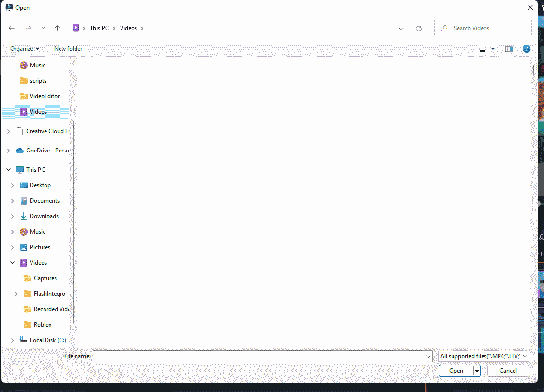Show the preview pane icon
The image size is (544, 392).
509,49
